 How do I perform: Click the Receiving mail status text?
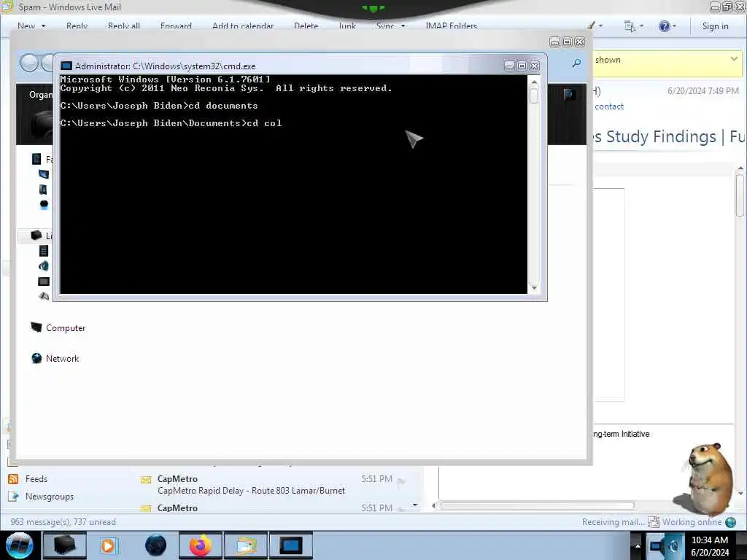[613, 522]
